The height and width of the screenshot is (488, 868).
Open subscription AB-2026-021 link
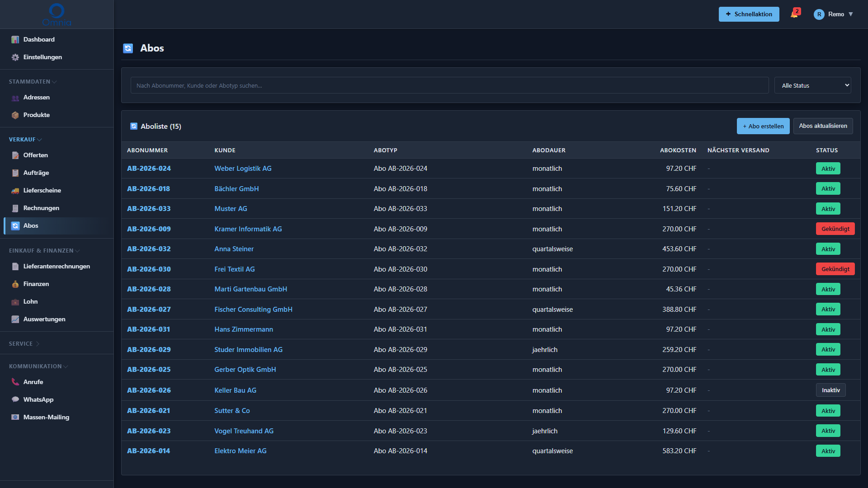pos(148,411)
